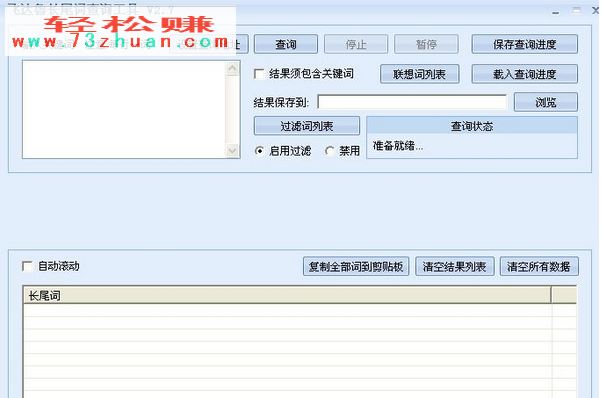
Task: Open the 过滤词列表 button
Action: 307,126
